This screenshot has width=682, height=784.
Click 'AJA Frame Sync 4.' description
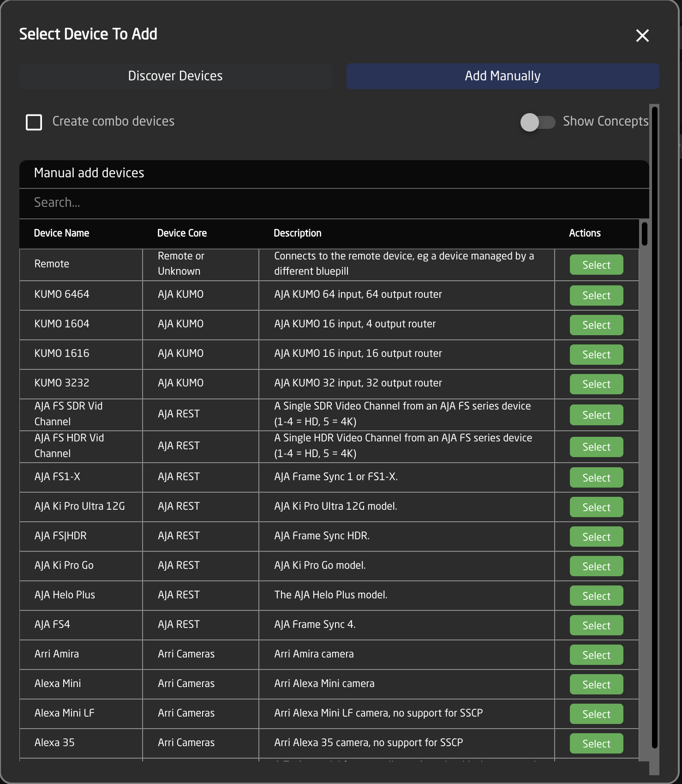[x=315, y=625]
